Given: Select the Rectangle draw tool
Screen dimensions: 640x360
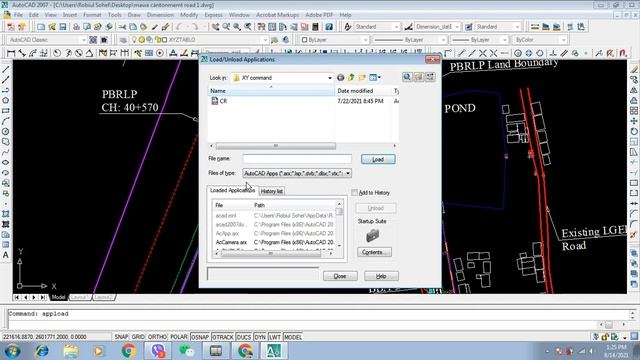Looking at the screenshot, I should coord(6,111).
